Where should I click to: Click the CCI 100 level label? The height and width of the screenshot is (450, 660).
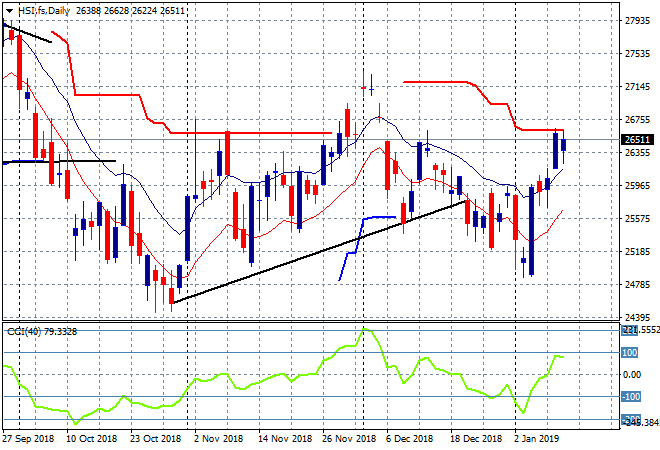pos(630,352)
